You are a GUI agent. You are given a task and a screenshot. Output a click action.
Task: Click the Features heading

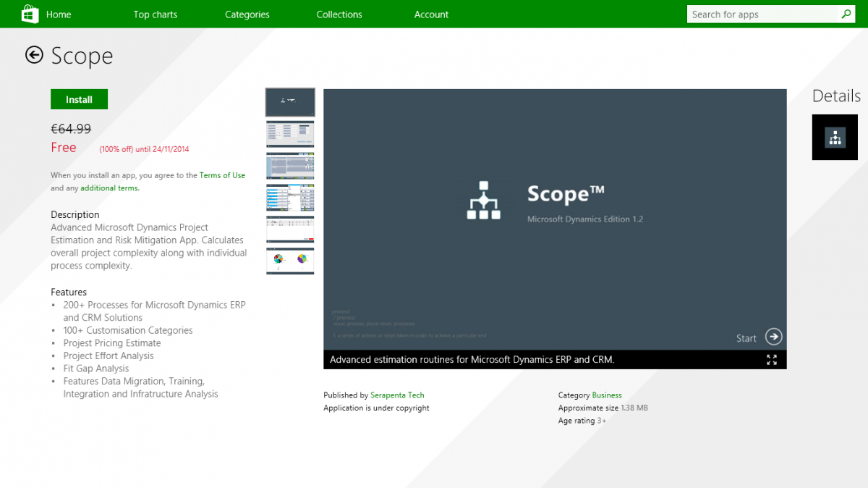point(69,292)
